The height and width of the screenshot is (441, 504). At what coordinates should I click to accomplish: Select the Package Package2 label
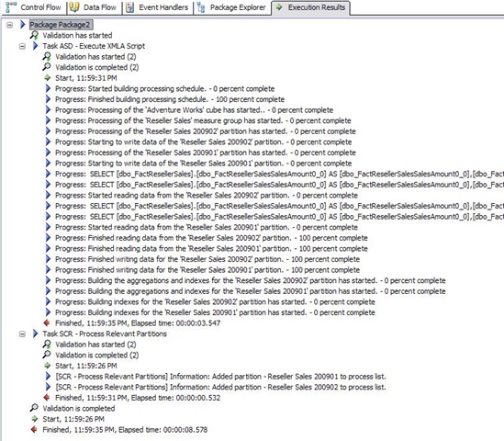61,25
